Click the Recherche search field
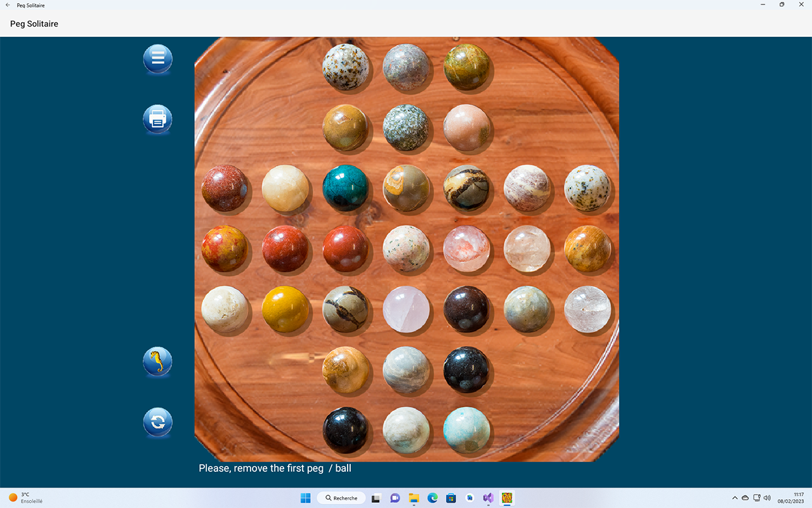The image size is (812, 508). pyautogui.click(x=341, y=498)
